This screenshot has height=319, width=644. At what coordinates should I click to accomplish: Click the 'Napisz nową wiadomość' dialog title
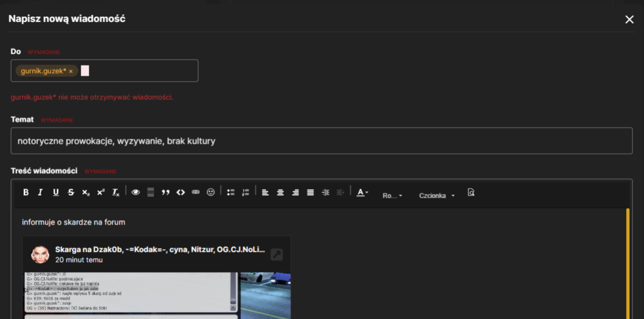click(67, 19)
